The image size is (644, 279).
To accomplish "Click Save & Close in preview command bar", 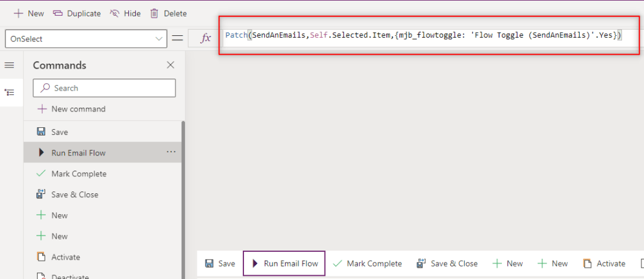I will pyautogui.click(x=447, y=263).
